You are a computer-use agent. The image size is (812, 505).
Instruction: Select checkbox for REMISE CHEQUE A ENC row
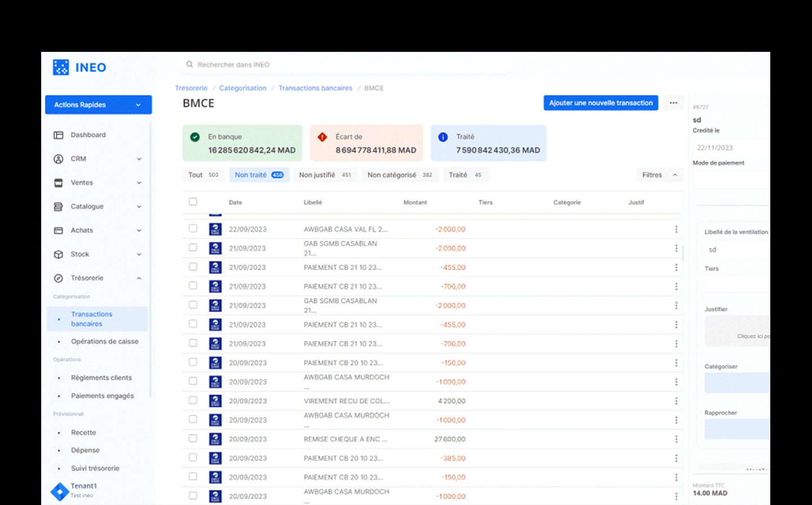193,438
